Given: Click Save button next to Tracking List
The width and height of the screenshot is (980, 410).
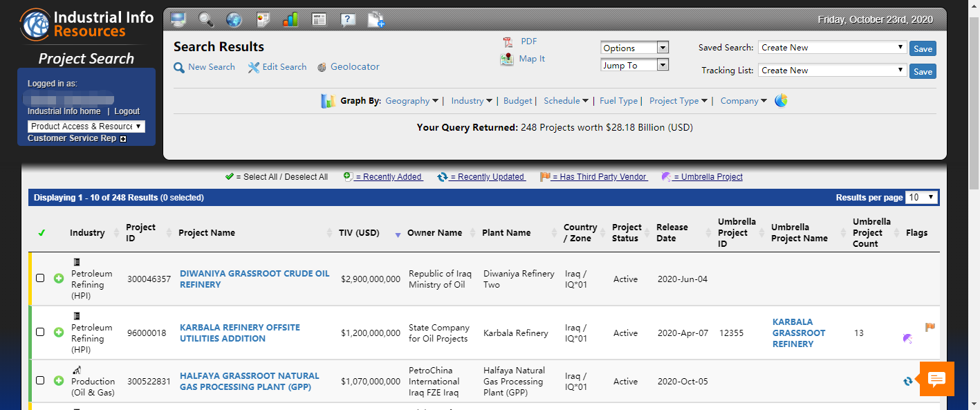Looking at the screenshot, I should pos(923,71).
